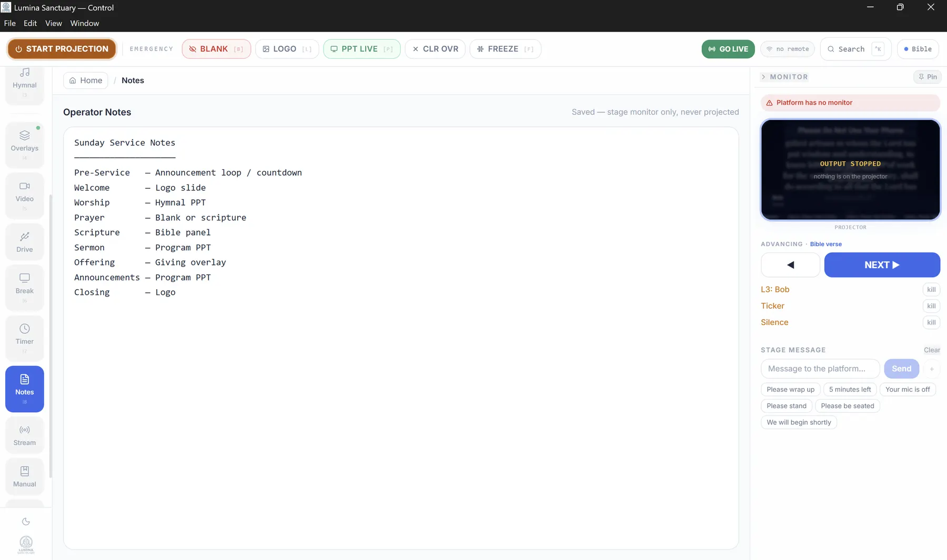Image resolution: width=947 pixels, height=560 pixels.
Task: Open the Timer sidebar panel
Action: pyautogui.click(x=25, y=338)
